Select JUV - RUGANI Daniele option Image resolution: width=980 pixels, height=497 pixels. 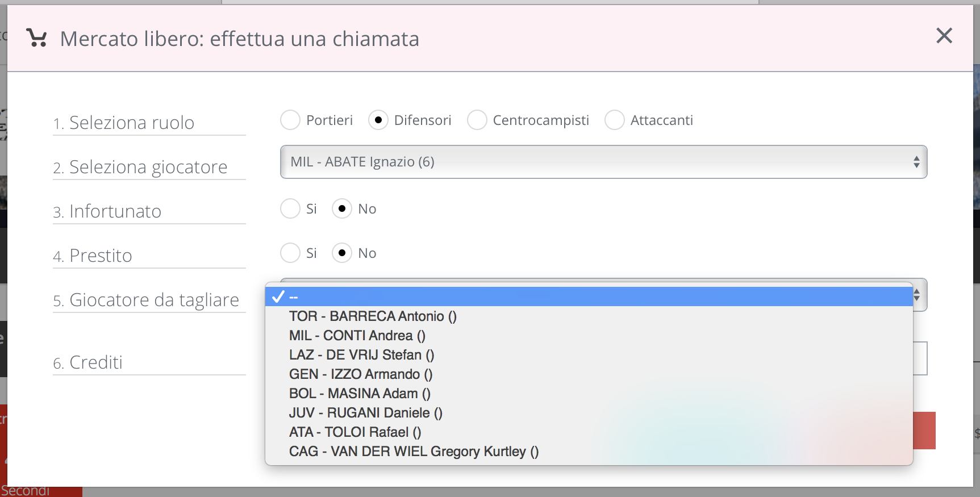coord(365,413)
